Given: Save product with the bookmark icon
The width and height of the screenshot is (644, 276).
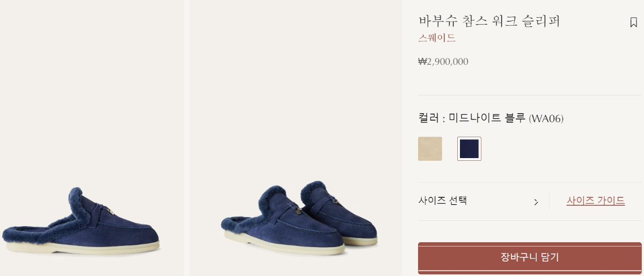Looking at the screenshot, I should click(633, 23).
